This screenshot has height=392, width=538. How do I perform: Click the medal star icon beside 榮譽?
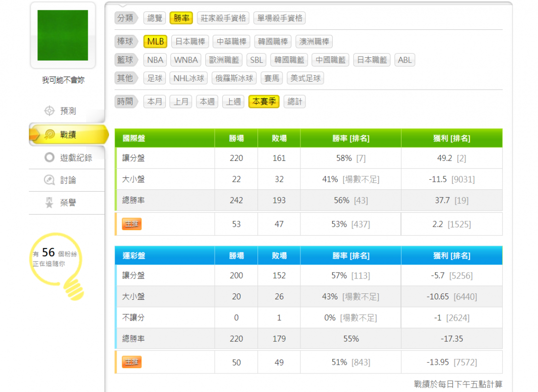click(49, 203)
